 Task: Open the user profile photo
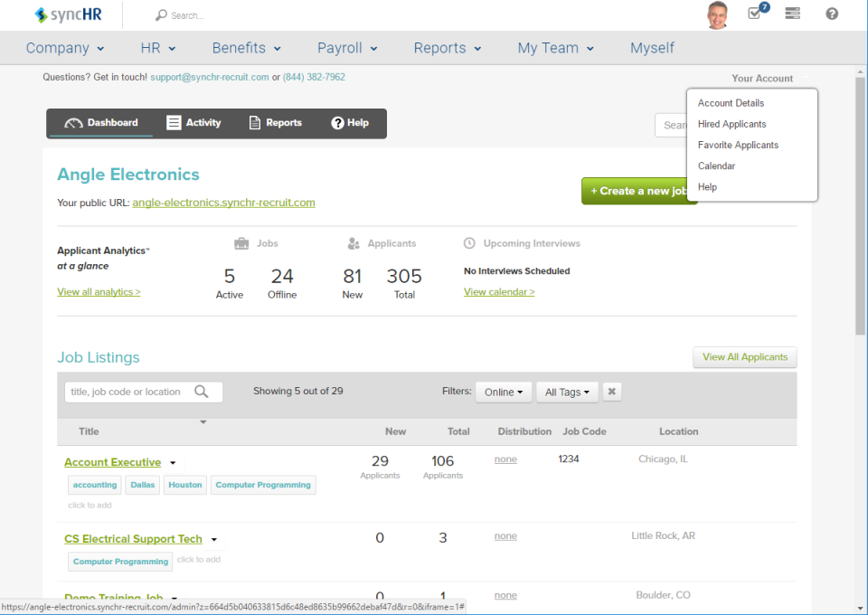pyautogui.click(x=717, y=15)
